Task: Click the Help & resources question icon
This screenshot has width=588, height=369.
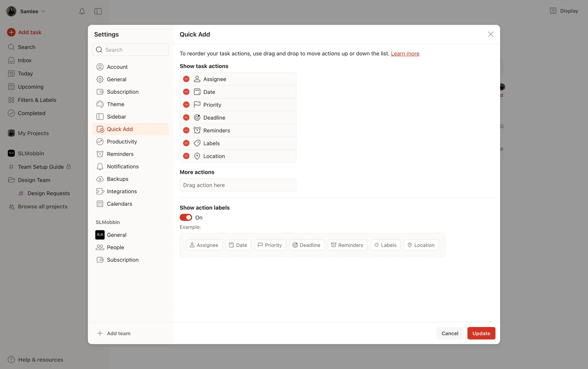Action: 11,360
